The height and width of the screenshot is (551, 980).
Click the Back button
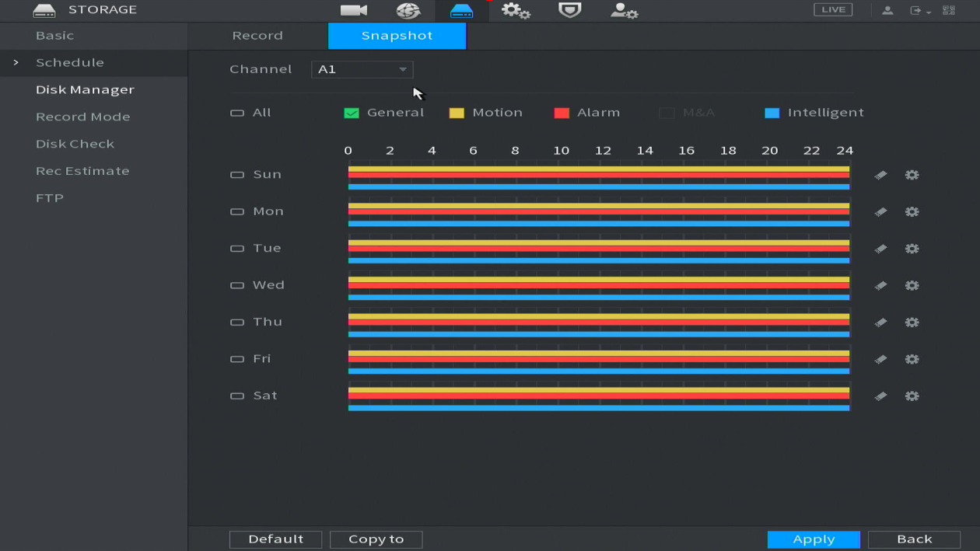914,539
